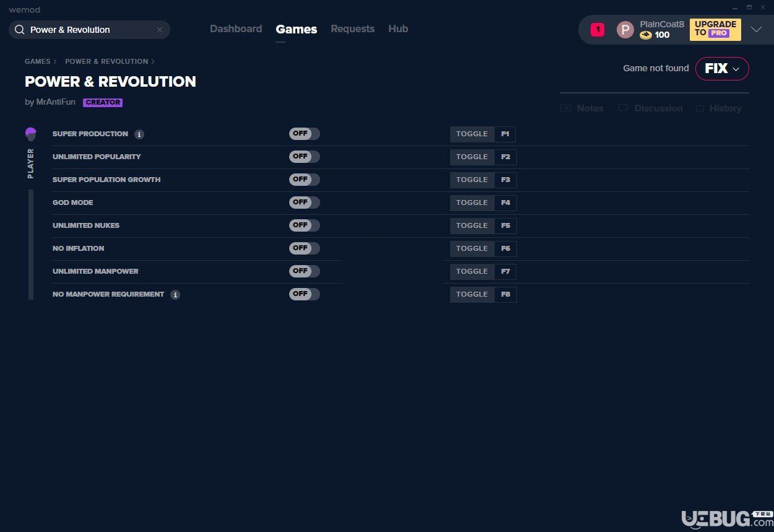The image size is (774, 532).
Task: Open the red notification badge
Action: (x=598, y=29)
